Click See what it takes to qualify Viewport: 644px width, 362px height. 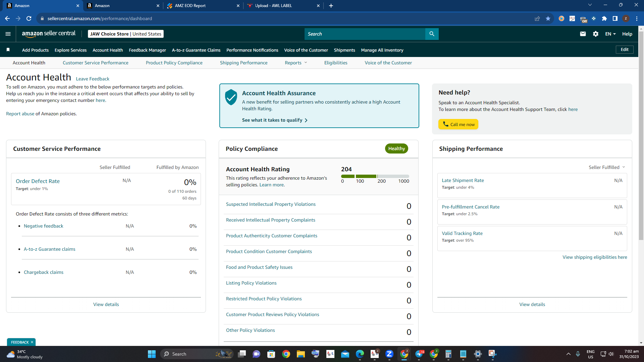(x=275, y=120)
